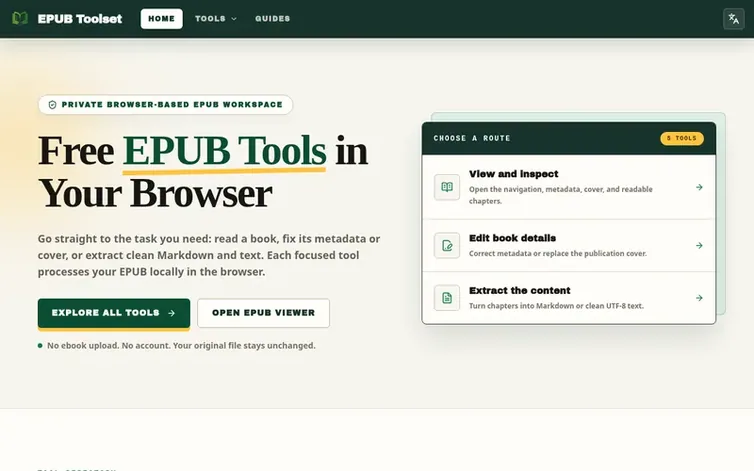Image resolution: width=754 pixels, height=471 pixels.
Task: Open the Edit book details route
Action: pos(569,245)
